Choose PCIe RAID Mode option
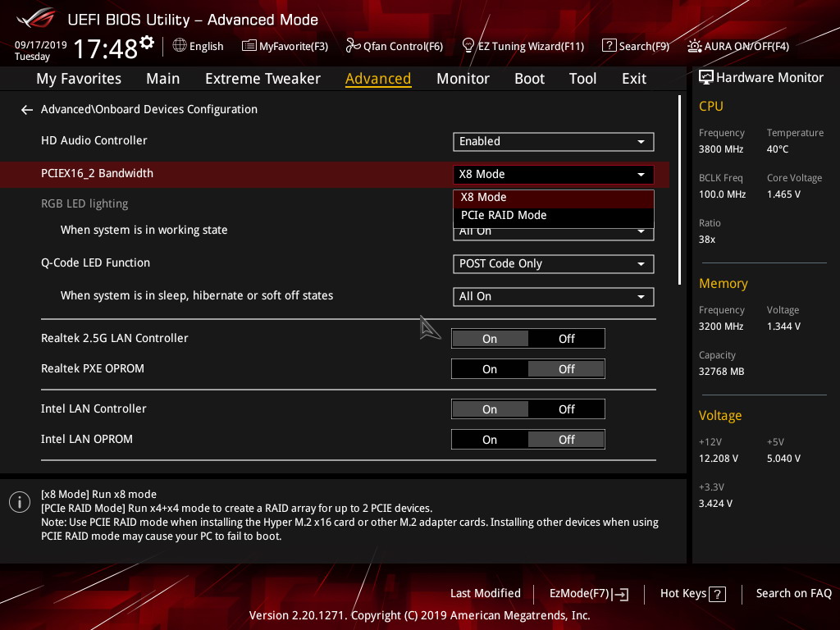840x630 pixels. (x=554, y=216)
